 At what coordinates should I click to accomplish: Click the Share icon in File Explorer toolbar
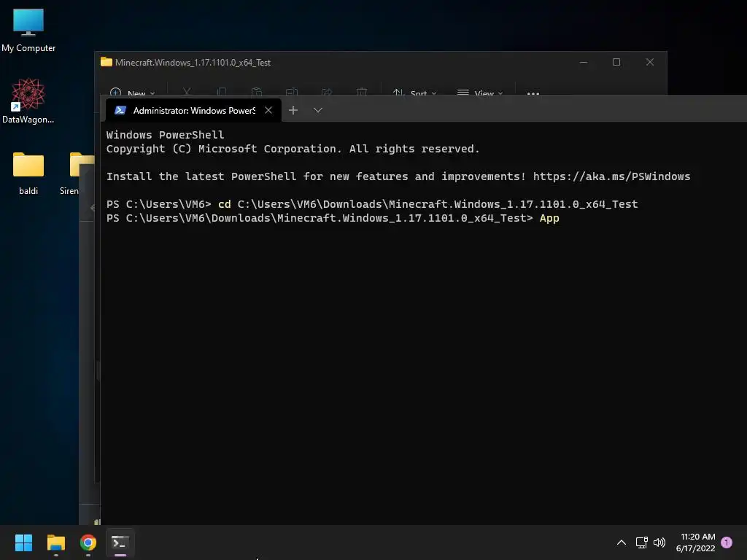pos(327,92)
